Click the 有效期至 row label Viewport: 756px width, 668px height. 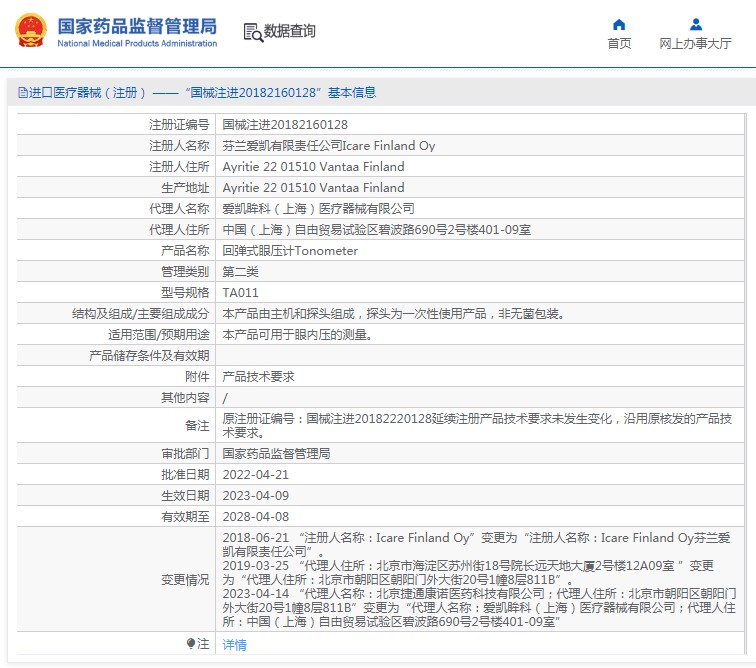pyautogui.click(x=185, y=517)
